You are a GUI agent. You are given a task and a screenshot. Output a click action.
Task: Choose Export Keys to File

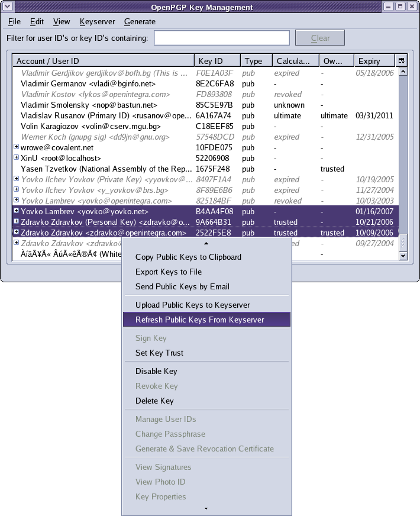click(206, 272)
